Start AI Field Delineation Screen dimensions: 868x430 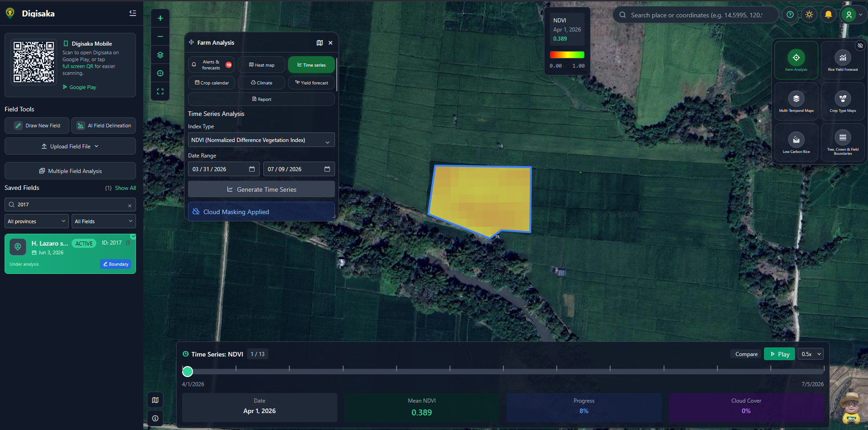coord(104,126)
